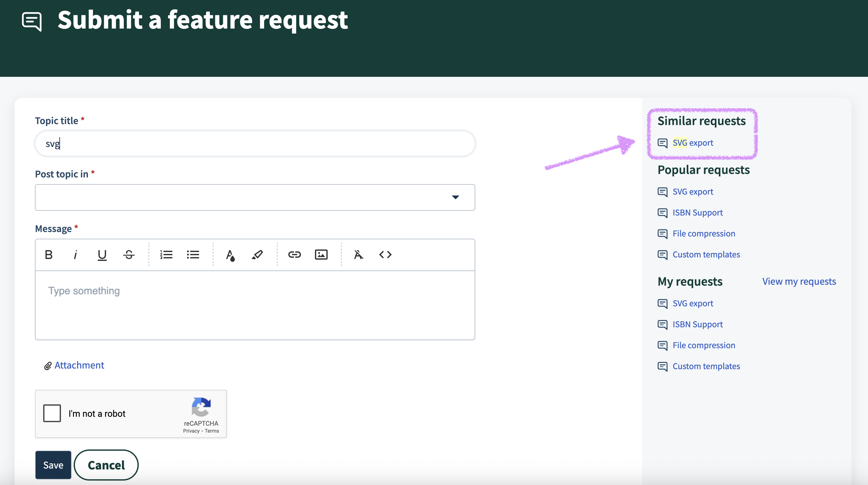Insert a bulleted list
868x485 pixels.
pyautogui.click(x=193, y=255)
